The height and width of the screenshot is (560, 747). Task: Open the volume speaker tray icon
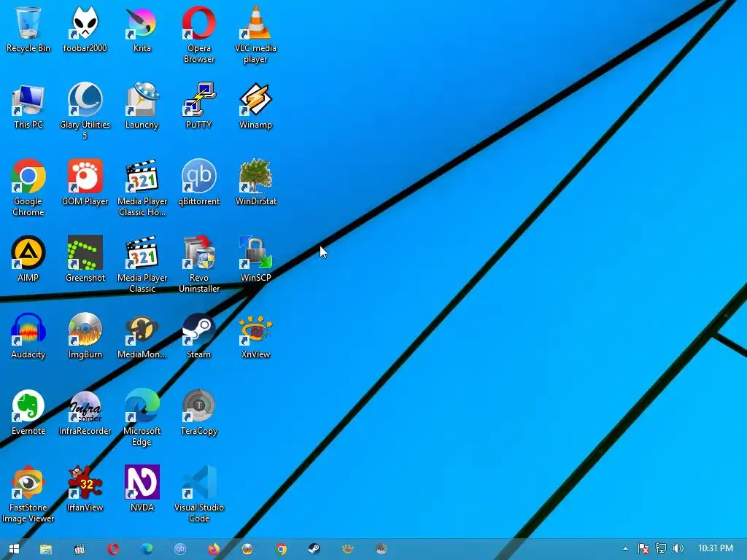click(x=678, y=548)
